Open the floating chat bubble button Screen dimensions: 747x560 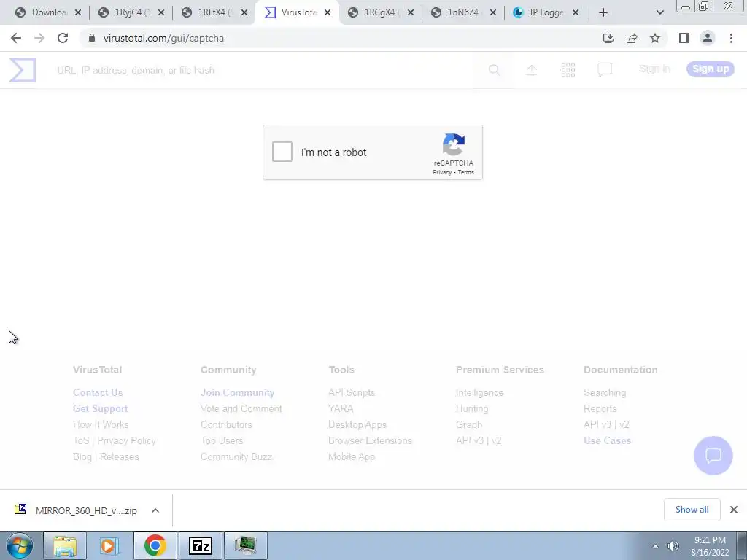[713, 456]
